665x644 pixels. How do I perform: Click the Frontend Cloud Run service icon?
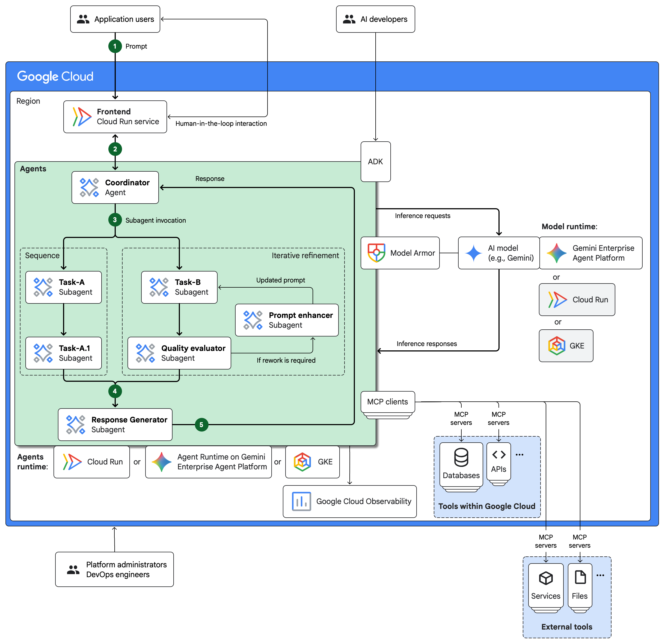pyautogui.click(x=82, y=117)
